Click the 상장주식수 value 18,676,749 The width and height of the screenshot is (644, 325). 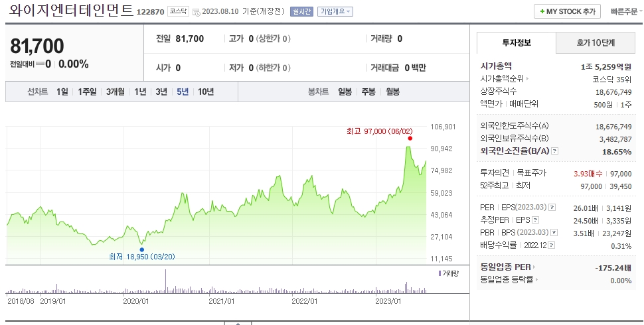coord(613,92)
